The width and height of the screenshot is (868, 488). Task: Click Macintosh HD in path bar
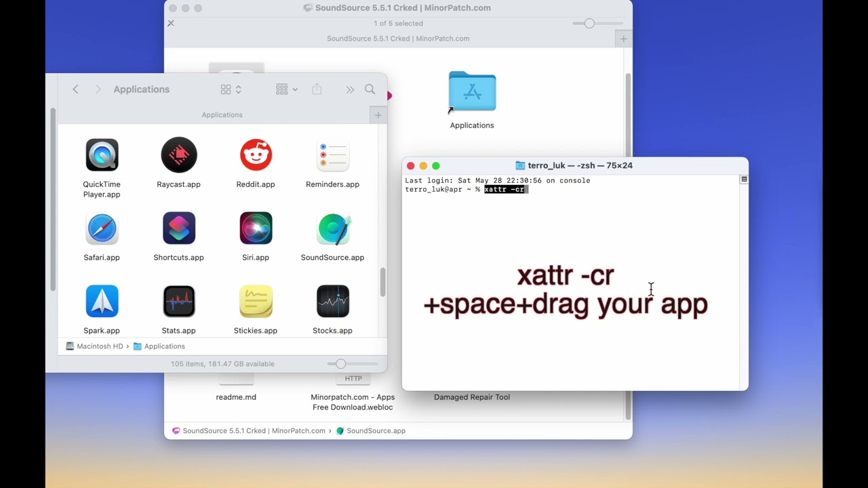[94, 346]
